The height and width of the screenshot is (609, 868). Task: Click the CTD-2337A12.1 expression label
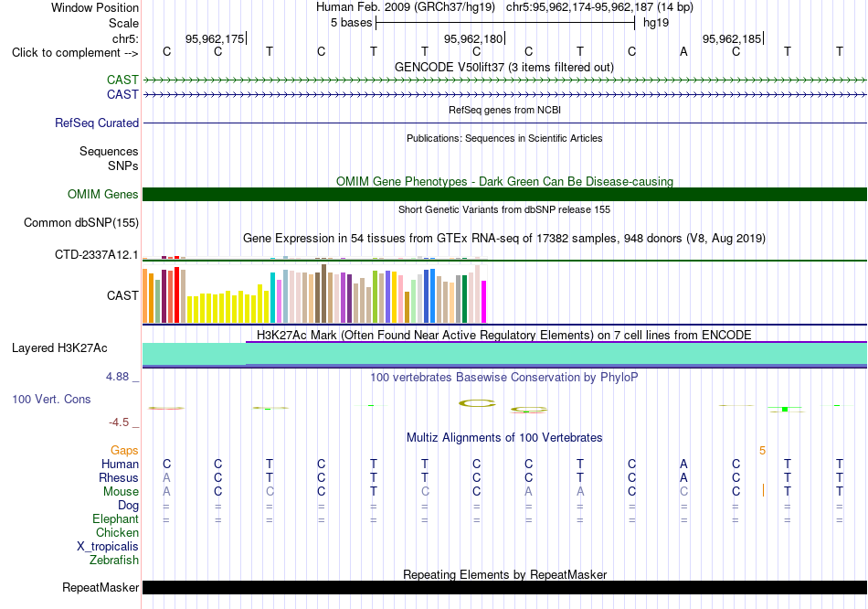point(96,255)
